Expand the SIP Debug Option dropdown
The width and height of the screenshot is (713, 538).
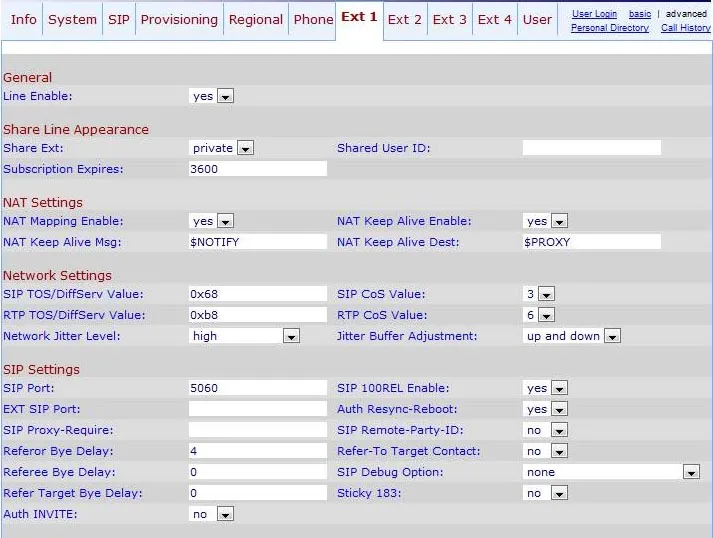[x=611, y=472]
